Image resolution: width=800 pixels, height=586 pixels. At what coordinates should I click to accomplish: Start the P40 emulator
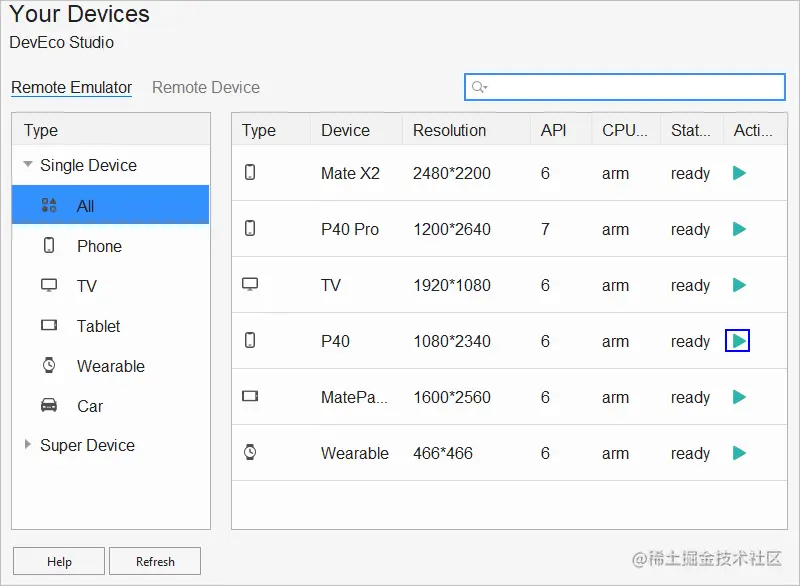coord(738,341)
